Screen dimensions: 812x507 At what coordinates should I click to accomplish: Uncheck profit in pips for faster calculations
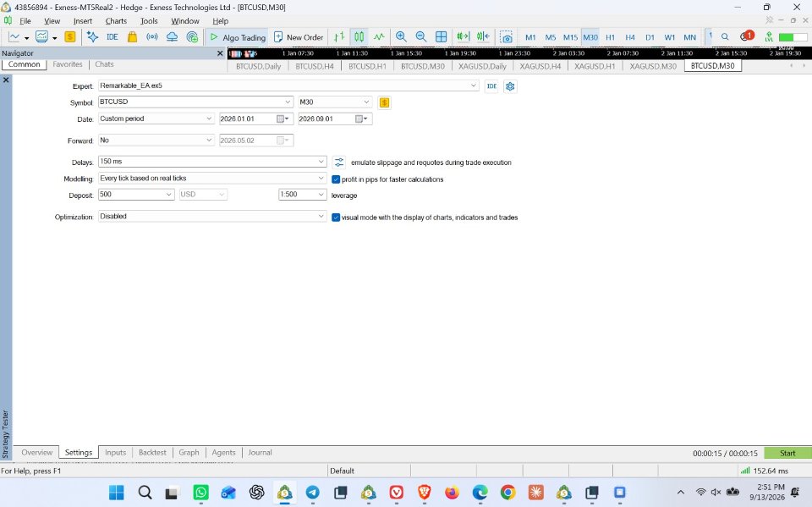[x=336, y=179]
